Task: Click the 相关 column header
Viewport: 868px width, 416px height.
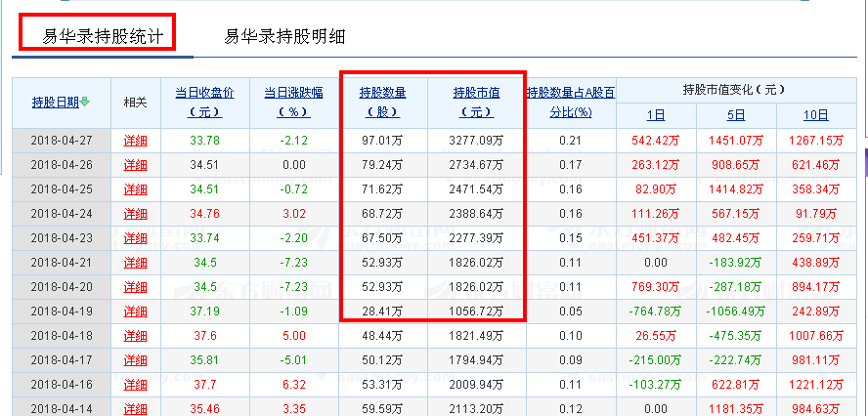Action: [x=136, y=103]
